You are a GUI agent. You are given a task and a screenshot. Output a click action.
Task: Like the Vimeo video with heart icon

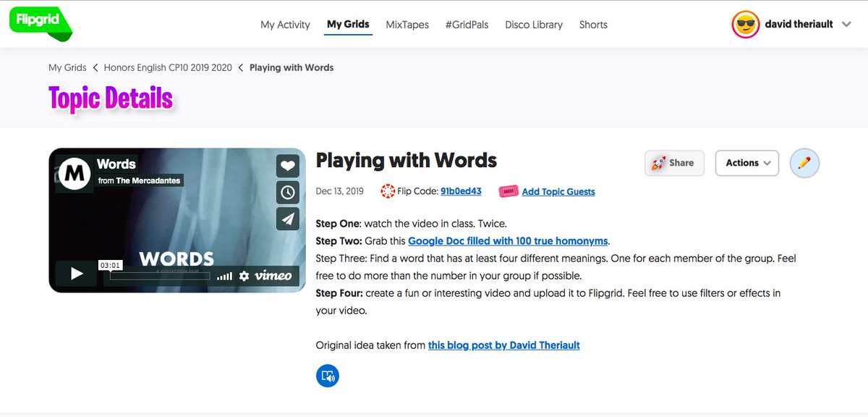click(x=288, y=166)
